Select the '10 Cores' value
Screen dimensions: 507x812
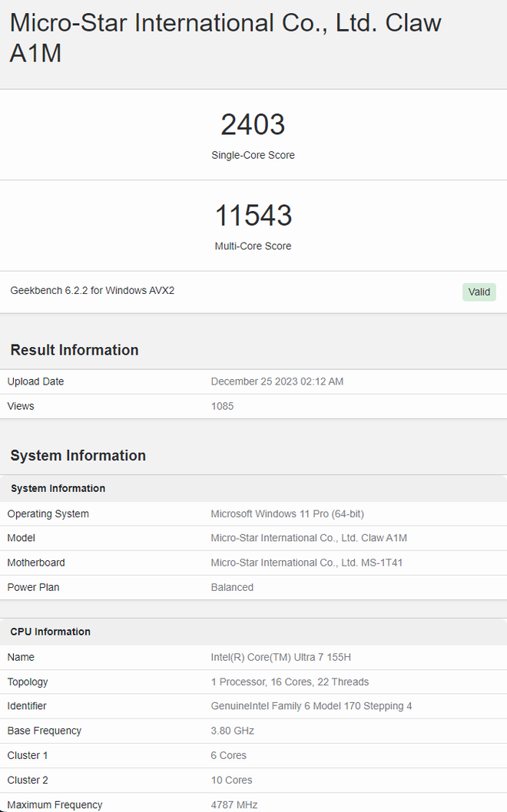click(x=231, y=780)
